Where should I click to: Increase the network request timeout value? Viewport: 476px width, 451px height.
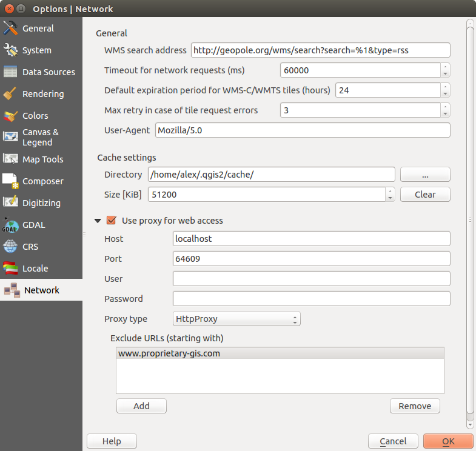point(446,67)
